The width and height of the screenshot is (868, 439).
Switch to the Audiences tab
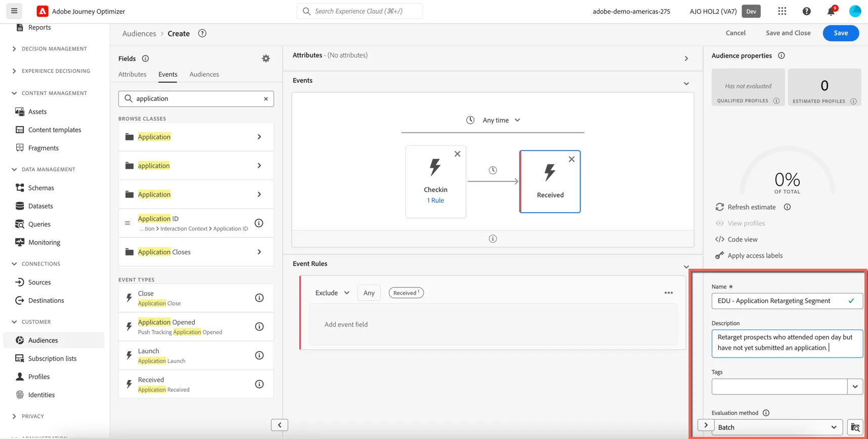[204, 74]
